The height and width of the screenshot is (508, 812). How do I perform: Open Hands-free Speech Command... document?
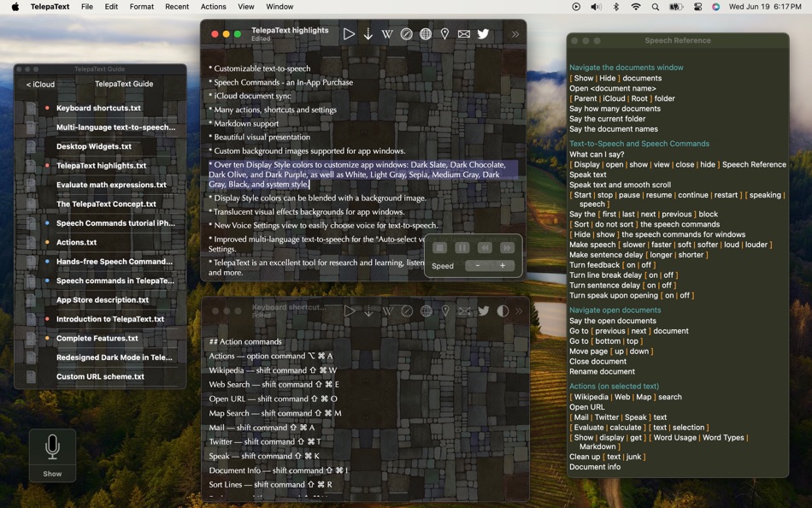(115, 261)
